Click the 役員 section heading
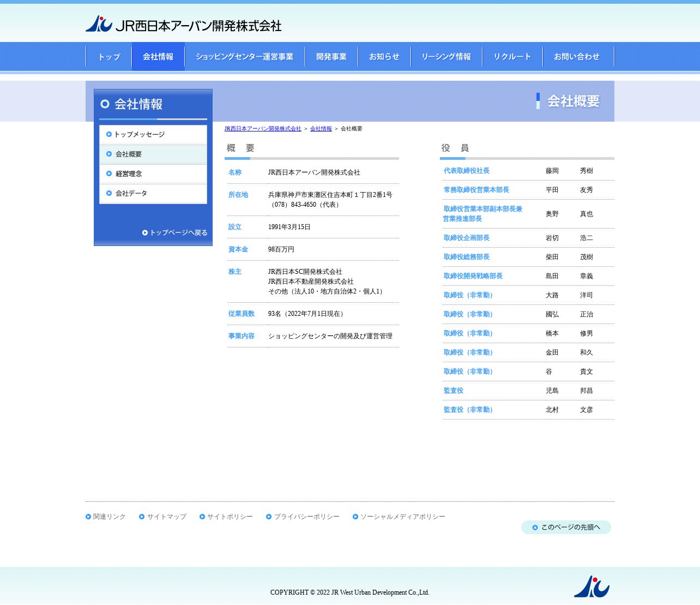The height and width of the screenshot is (605, 700). click(x=455, y=148)
